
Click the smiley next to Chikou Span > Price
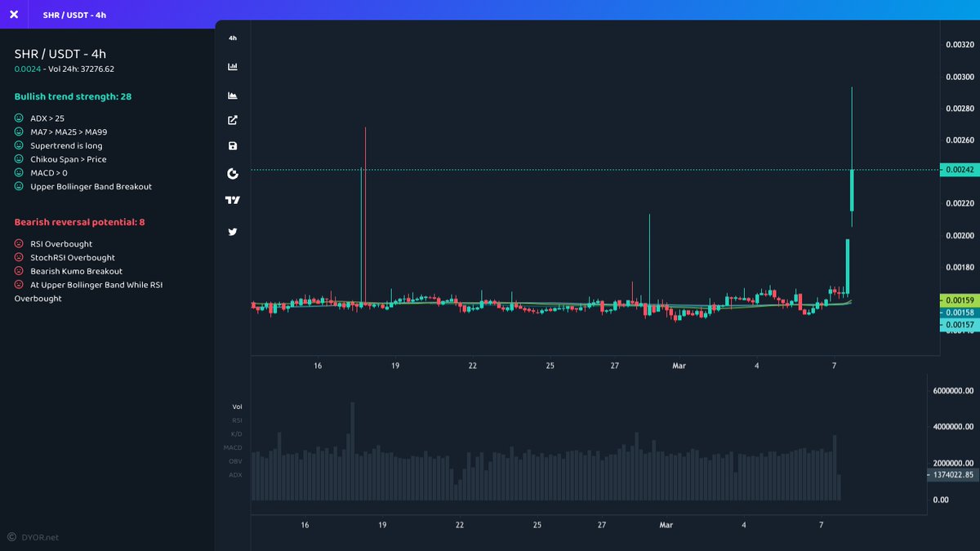pyautogui.click(x=19, y=159)
